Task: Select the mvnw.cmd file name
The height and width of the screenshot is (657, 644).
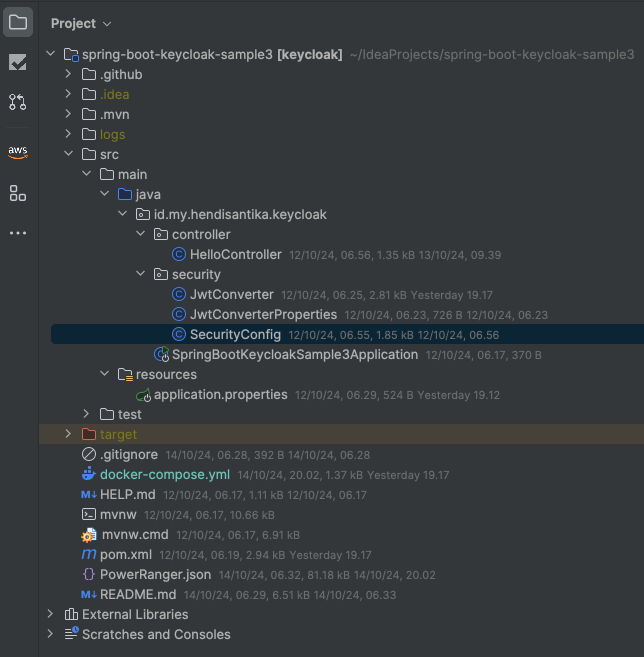Action: (135, 535)
